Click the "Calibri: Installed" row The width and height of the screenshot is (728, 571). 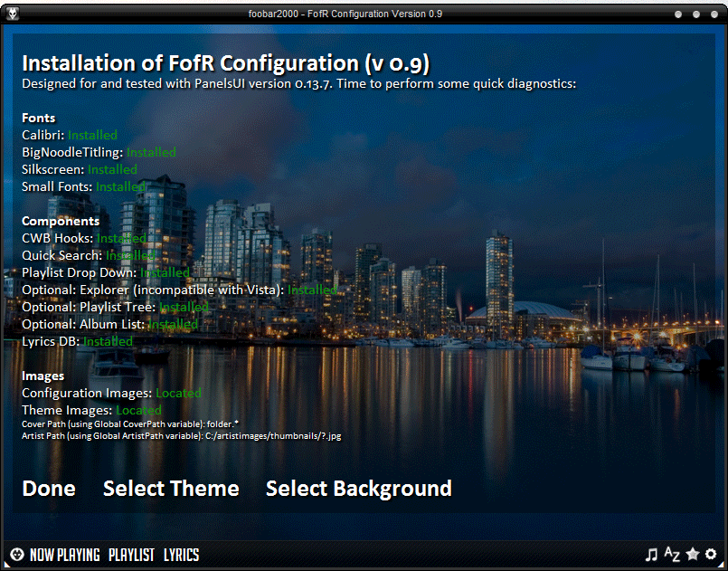pyautogui.click(x=70, y=135)
